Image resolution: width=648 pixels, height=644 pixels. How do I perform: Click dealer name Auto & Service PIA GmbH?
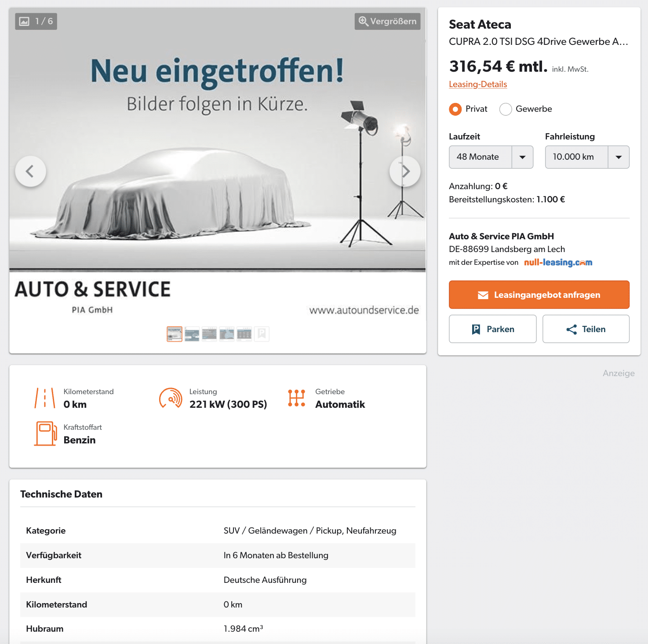pyautogui.click(x=501, y=237)
